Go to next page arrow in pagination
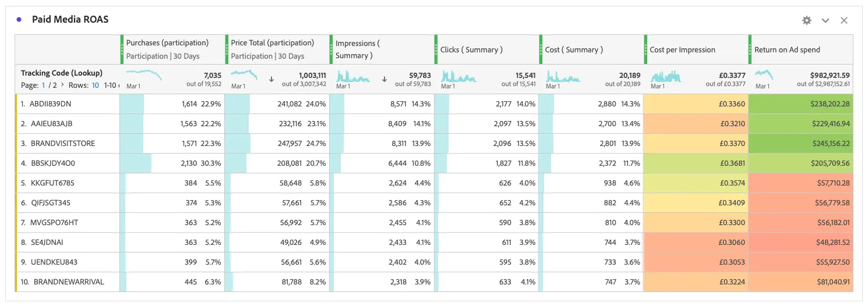The width and height of the screenshot is (868, 306). (x=62, y=85)
